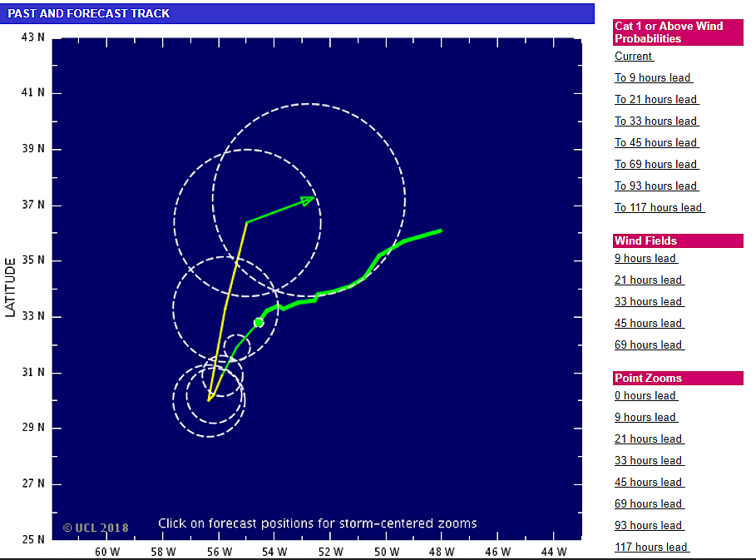Click the 'Cat 1 or Above Wind Probabilities' heading
This screenshot has height=560, width=756.
[678, 32]
